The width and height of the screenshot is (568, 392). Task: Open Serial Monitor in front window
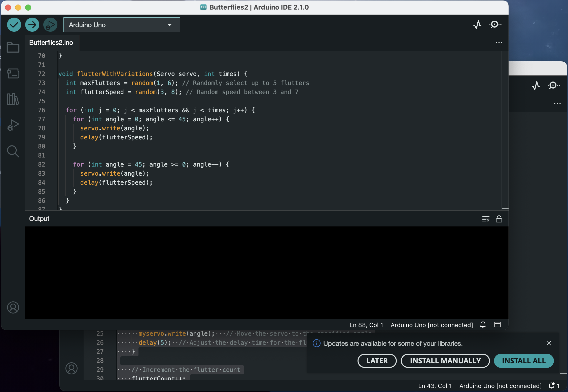pyautogui.click(x=495, y=25)
